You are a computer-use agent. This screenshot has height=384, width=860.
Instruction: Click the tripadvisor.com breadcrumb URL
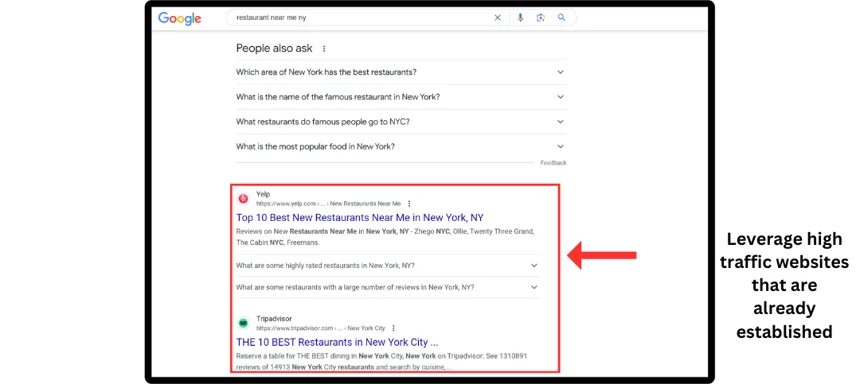coord(321,328)
